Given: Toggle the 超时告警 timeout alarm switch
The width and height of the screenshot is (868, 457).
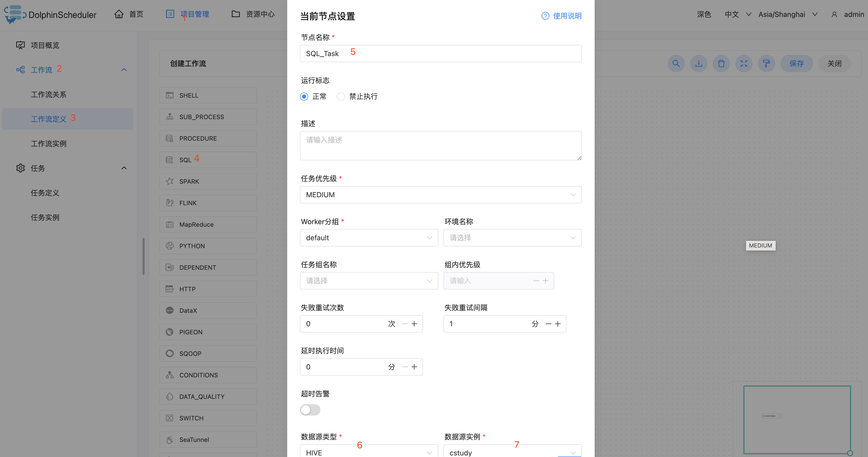Looking at the screenshot, I should coord(310,410).
